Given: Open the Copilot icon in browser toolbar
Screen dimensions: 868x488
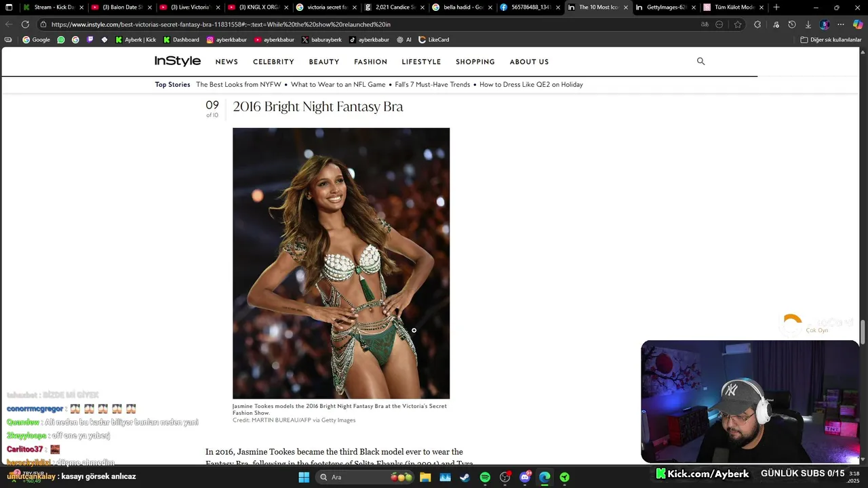Looking at the screenshot, I should pos(858,24).
